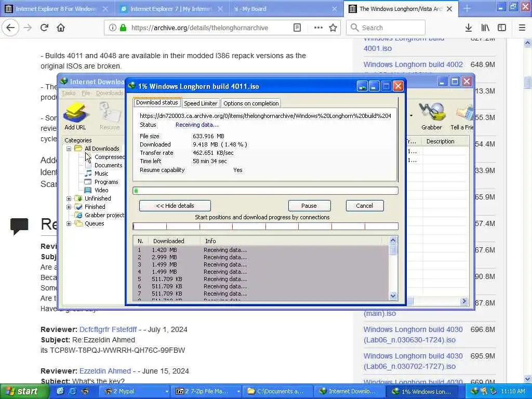Switch to the Speed Limiter tab

(201, 103)
